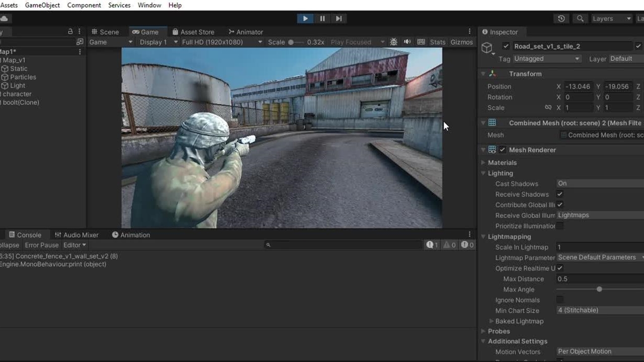644x362 pixels.
Task: Enable the Ignore Normals checkbox
Action: 559,300
